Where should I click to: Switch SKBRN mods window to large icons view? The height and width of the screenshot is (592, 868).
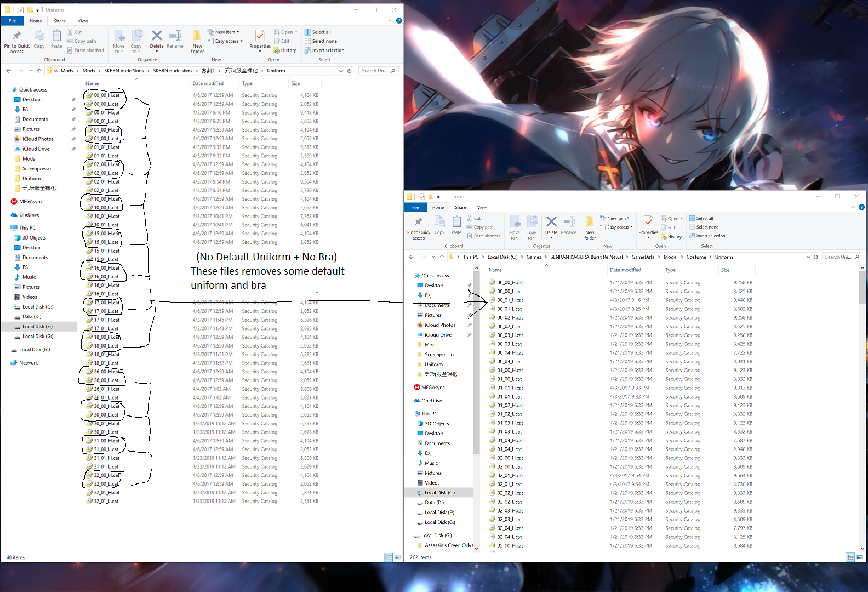(x=398, y=557)
